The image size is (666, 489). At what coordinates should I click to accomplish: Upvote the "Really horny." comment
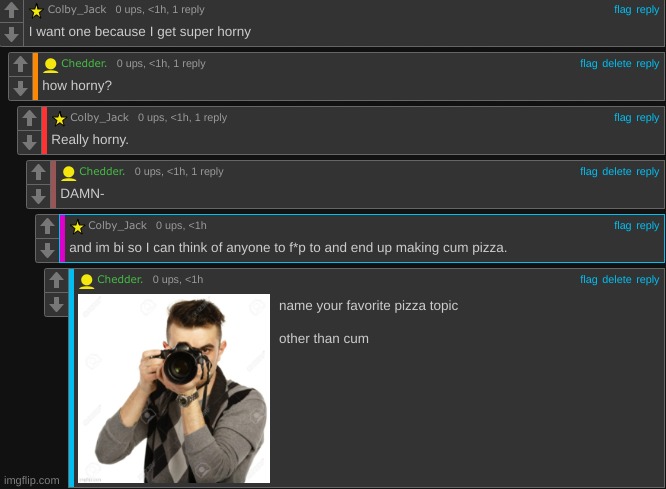click(x=29, y=119)
